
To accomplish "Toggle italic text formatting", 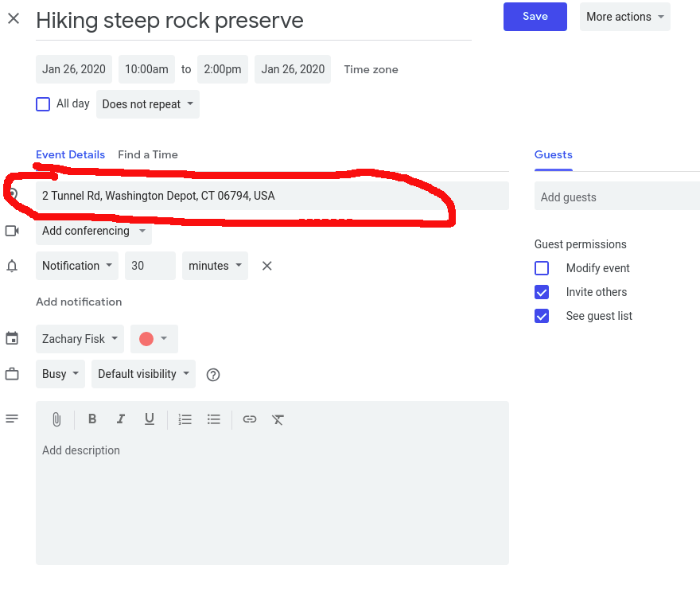I will [x=121, y=419].
